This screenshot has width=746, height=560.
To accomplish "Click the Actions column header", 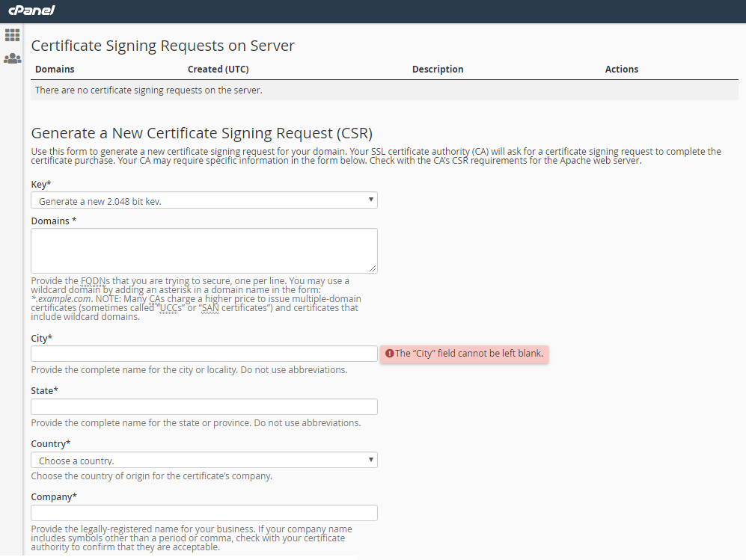I will click(622, 70).
